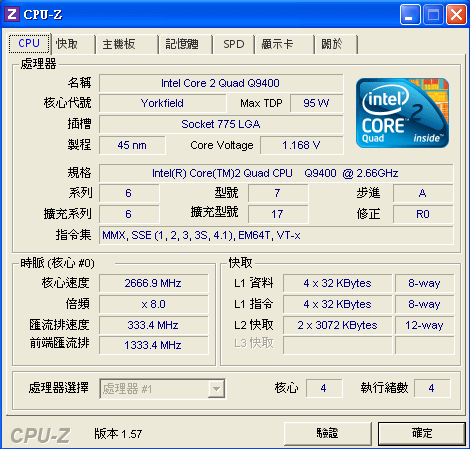
Task: Select the instruction set field with MMX, SSE
Action: coord(276,235)
